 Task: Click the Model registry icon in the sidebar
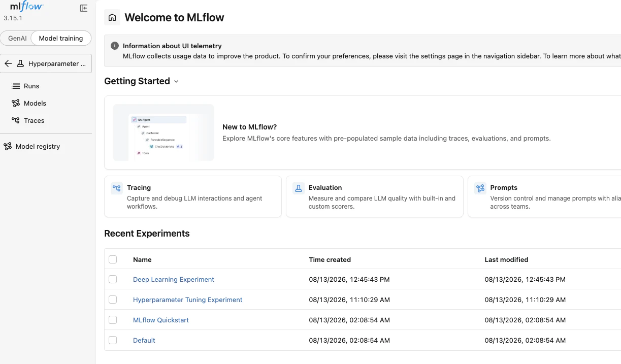point(8,146)
